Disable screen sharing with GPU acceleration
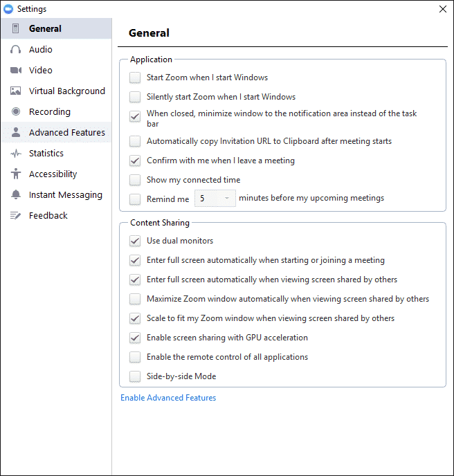Screen dimensions: 454x476 [135, 338]
